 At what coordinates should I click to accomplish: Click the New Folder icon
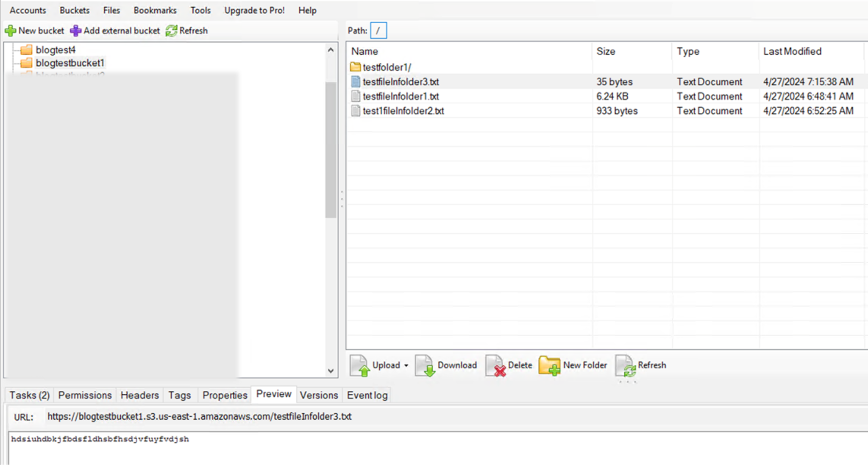click(x=549, y=365)
